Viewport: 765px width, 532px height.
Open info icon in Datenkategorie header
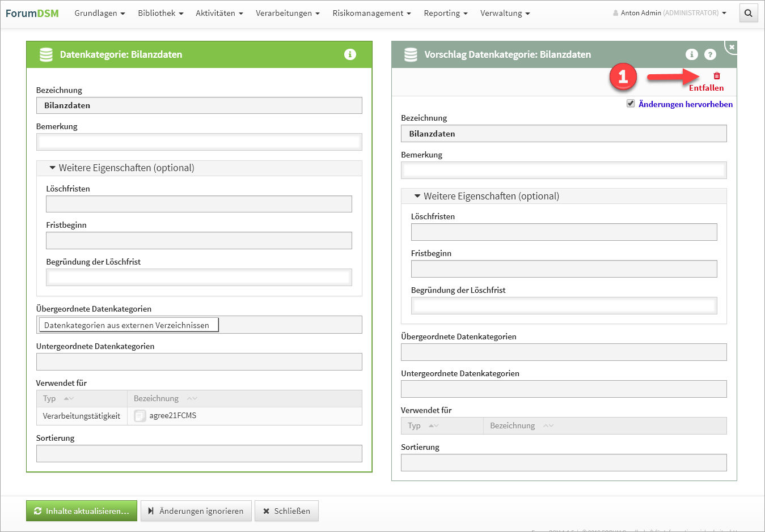click(350, 54)
